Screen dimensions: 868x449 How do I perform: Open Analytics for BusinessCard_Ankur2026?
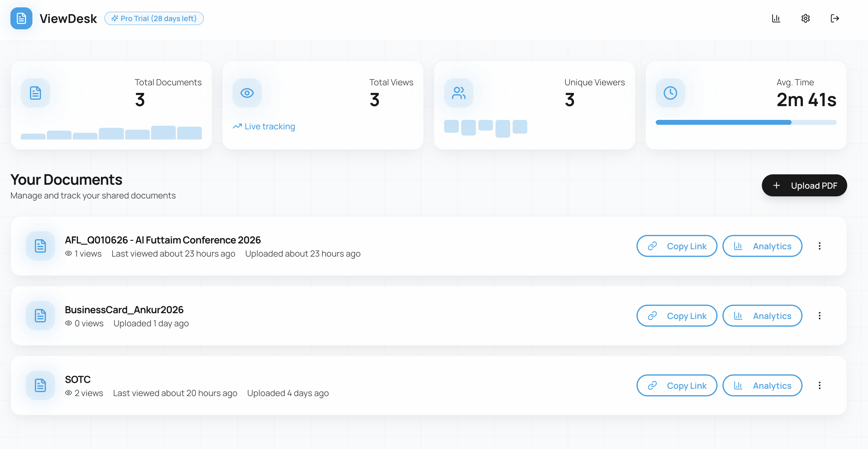(x=762, y=316)
